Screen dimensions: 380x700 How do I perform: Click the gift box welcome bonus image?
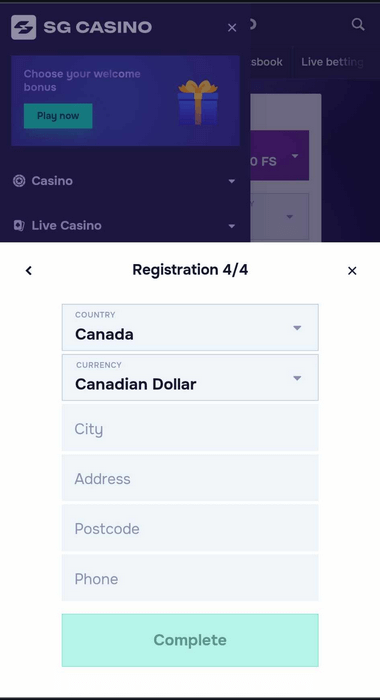pos(198,102)
